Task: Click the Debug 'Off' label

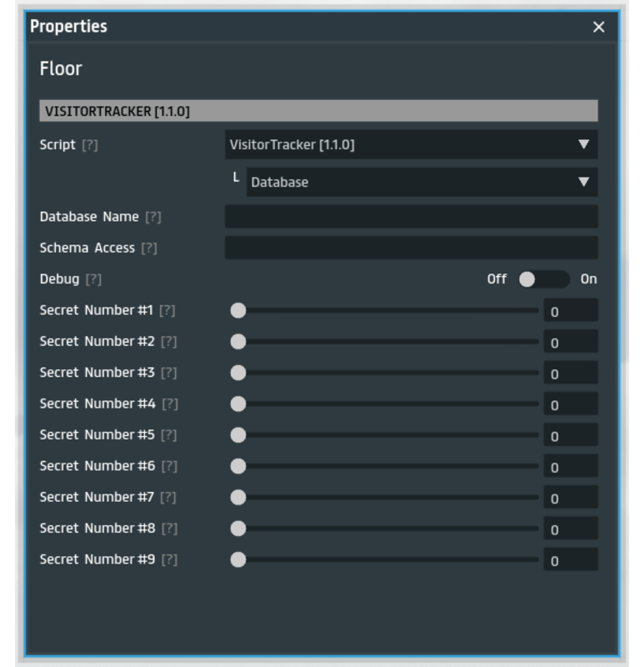Action: click(x=497, y=279)
